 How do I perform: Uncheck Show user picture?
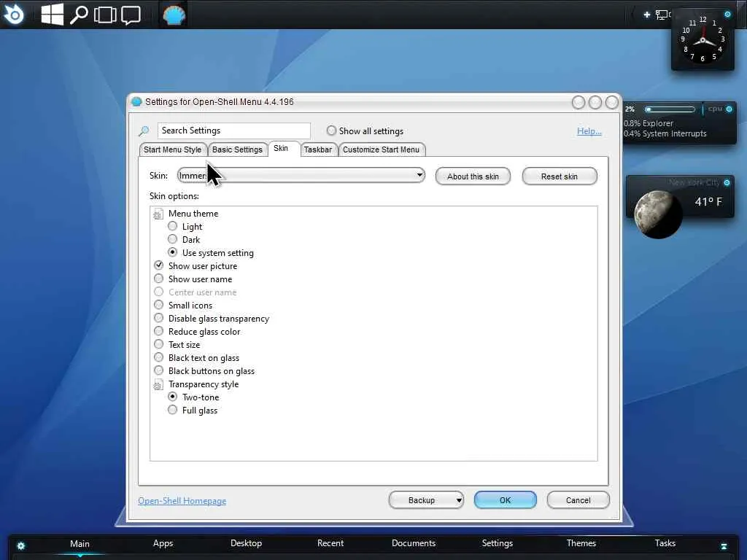[x=158, y=265]
